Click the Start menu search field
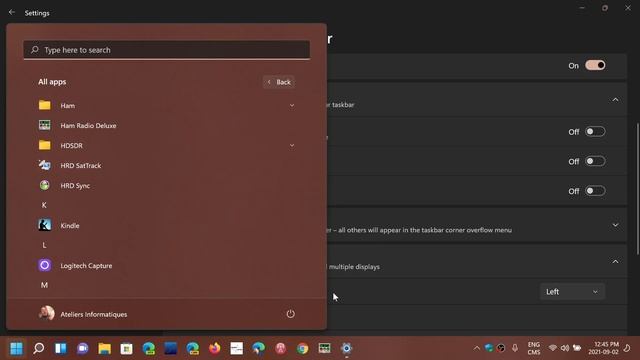This screenshot has height=360, width=640. pyautogui.click(x=167, y=50)
